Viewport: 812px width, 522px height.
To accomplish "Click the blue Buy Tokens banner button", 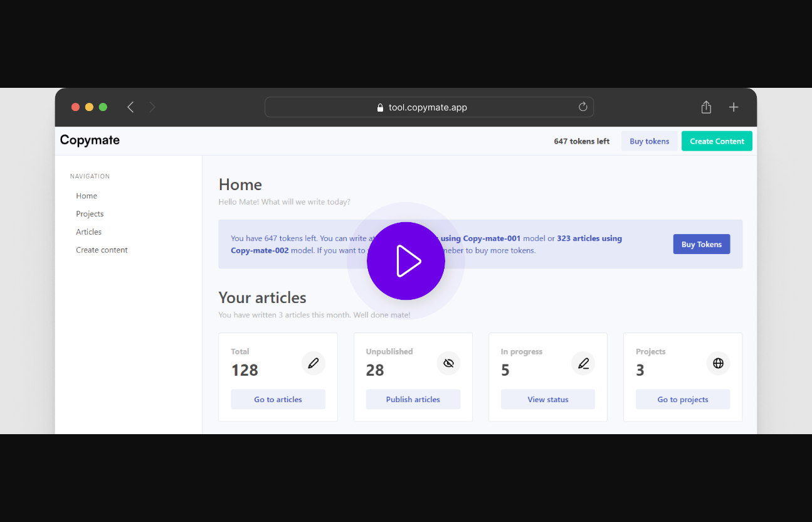I will pos(701,244).
